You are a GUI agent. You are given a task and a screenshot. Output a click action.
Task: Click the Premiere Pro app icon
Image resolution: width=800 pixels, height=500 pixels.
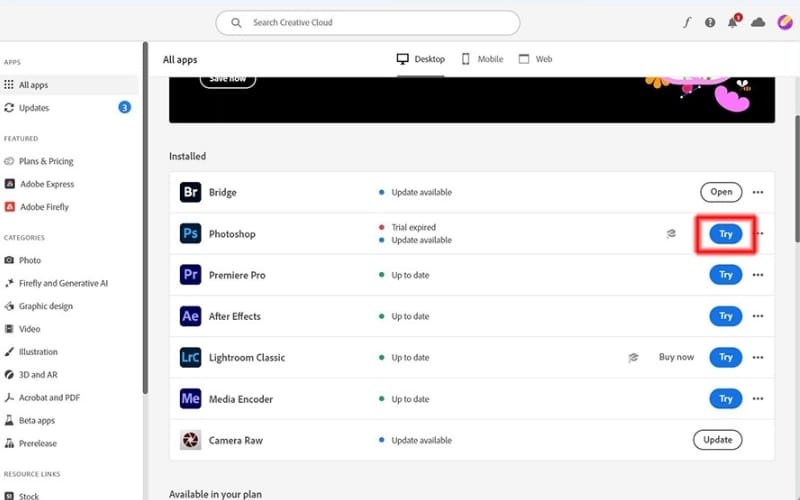click(x=191, y=275)
